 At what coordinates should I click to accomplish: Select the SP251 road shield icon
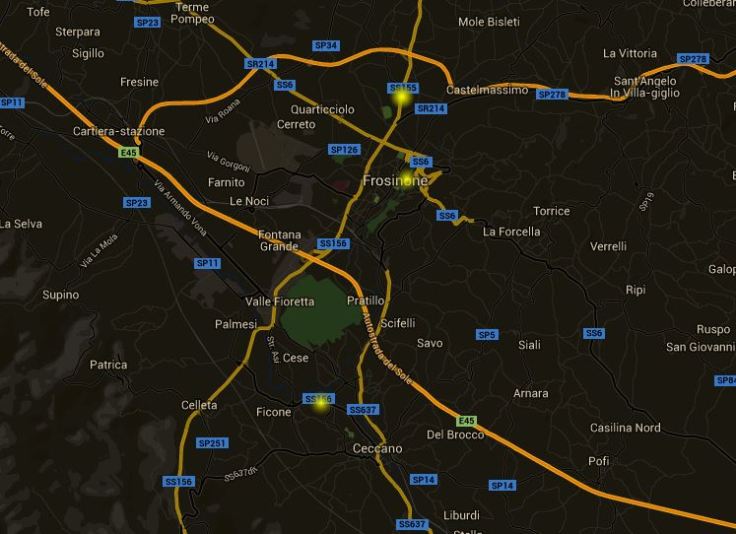click(212, 443)
